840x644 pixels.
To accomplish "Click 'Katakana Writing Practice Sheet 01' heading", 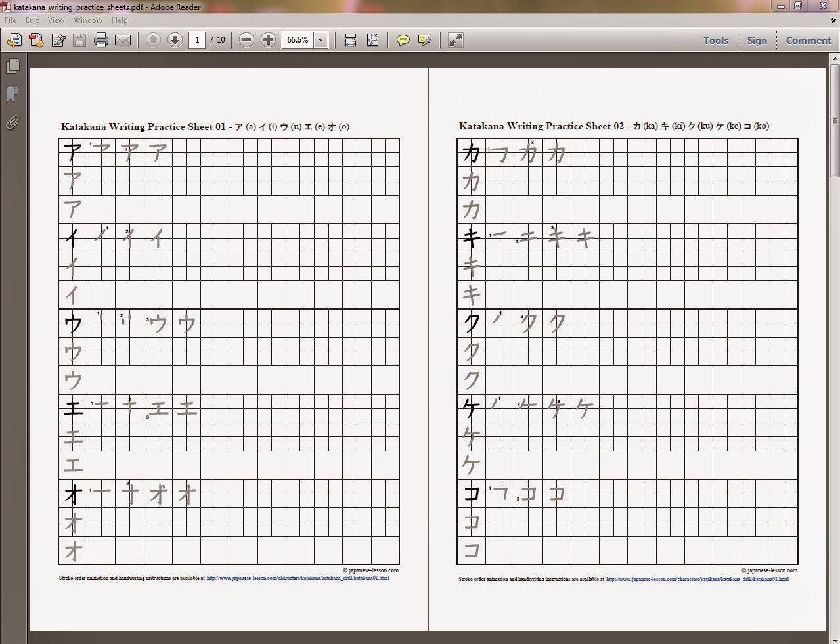I will tap(143, 127).
